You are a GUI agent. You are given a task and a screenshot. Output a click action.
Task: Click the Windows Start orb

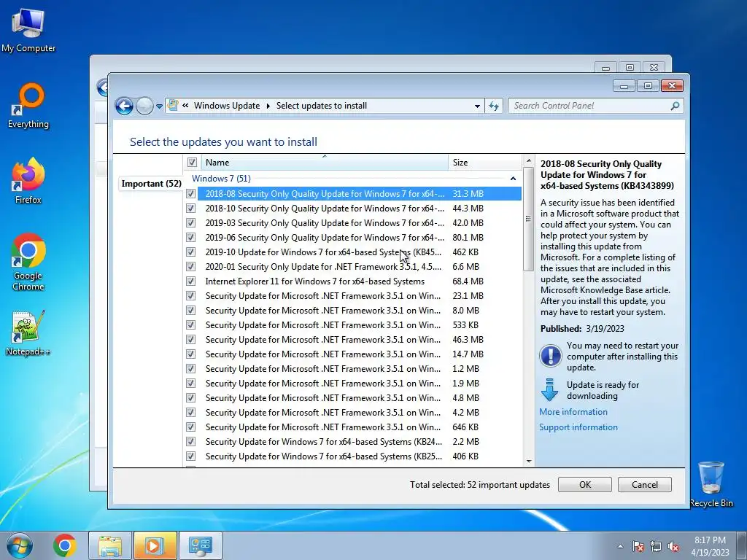[20, 545]
